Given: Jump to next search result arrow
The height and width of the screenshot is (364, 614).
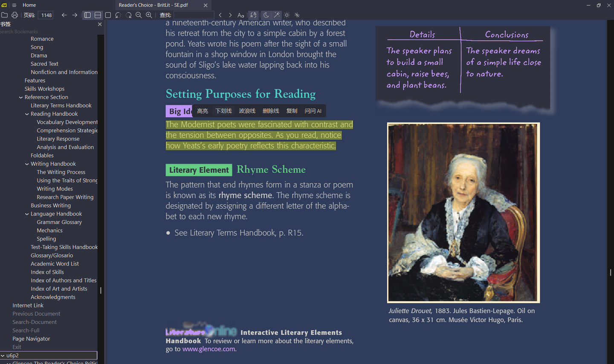Looking at the screenshot, I should coord(230,15).
